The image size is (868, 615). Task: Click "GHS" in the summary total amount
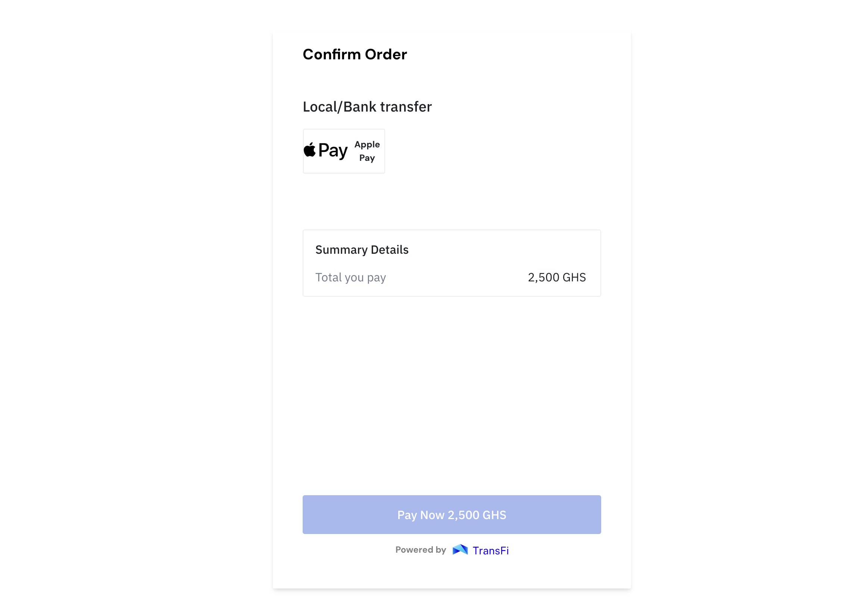(x=574, y=278)
